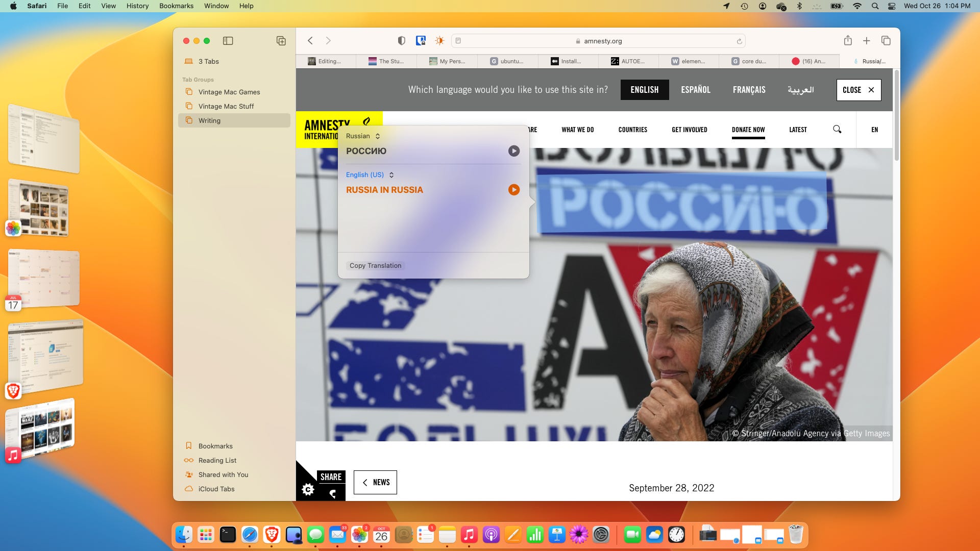980x551 pixels.
Task: Open Spotlight search from the menu bar
Action: [x=875, y=6]
